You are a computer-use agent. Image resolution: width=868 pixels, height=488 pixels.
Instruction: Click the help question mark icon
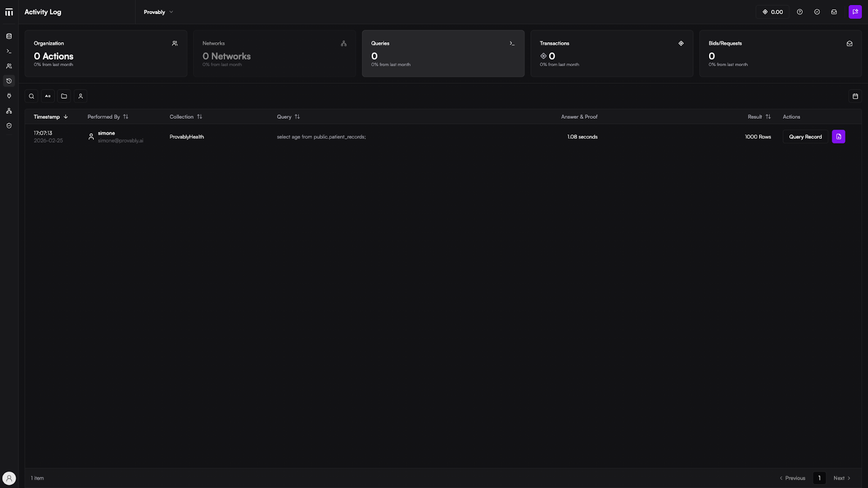[800, 12]
